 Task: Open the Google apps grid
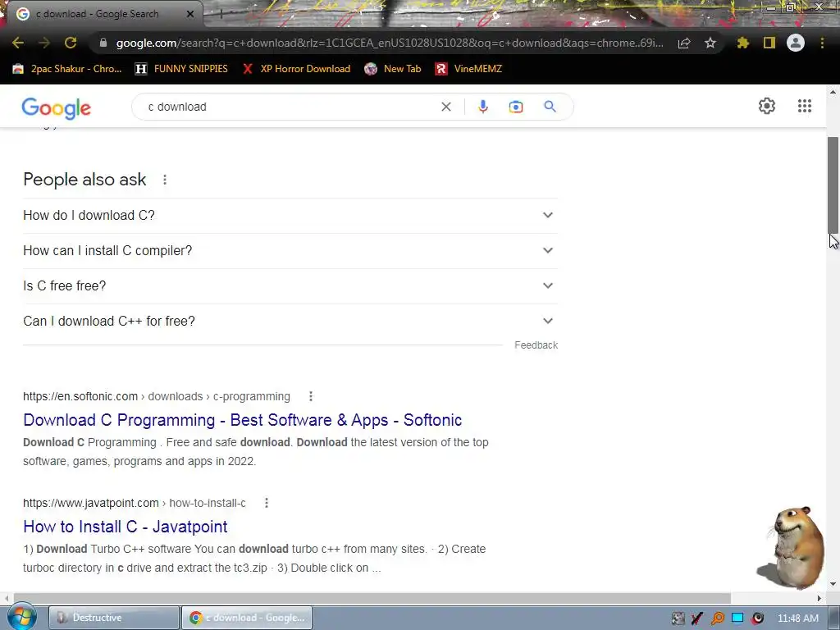click(805, 106)
